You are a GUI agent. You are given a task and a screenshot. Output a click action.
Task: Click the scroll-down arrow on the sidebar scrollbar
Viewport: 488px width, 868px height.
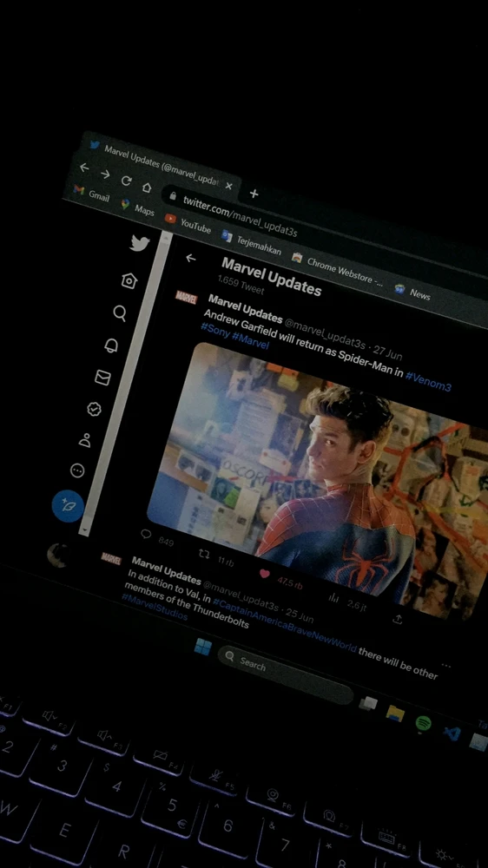[84, 529]
